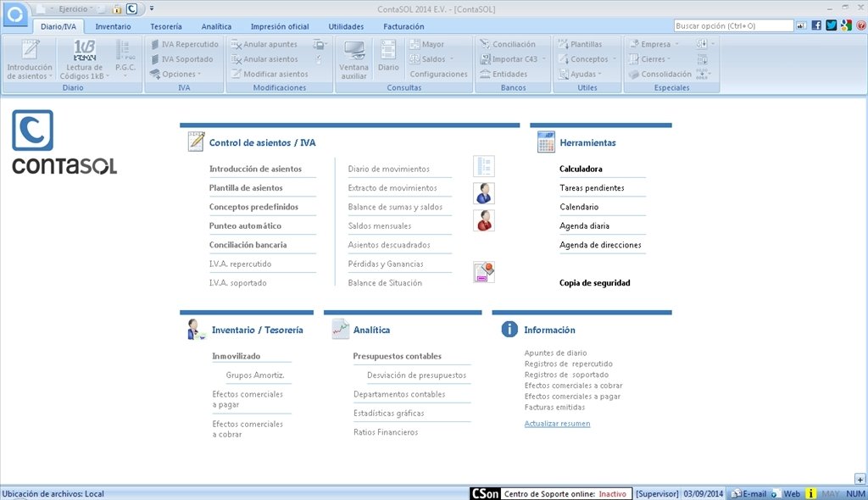
Task: Click the ContaSOL C icon in quick access toolbar
Action: click(x=131, y=8)
